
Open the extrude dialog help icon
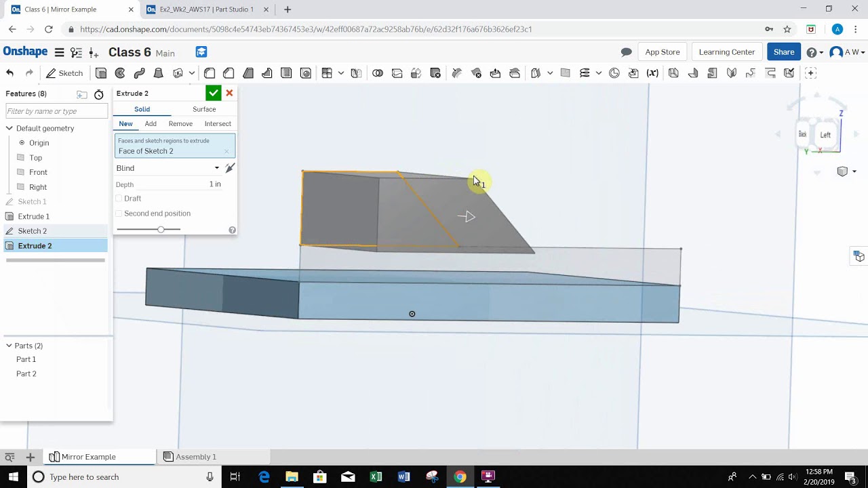232,230
